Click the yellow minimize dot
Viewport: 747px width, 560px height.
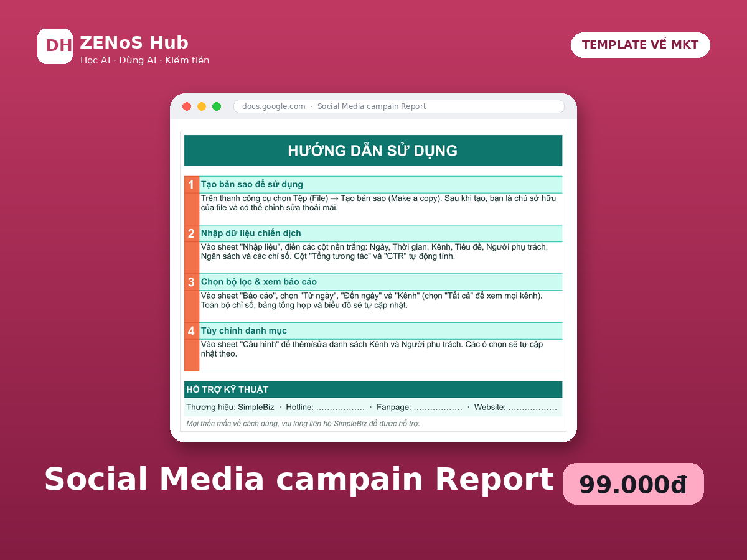202,106
